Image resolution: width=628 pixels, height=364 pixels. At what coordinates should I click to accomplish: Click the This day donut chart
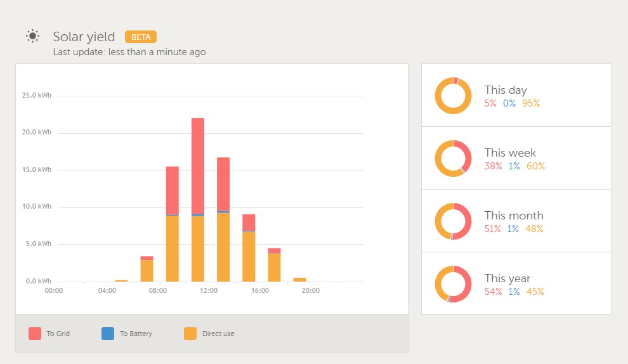click(453, 96)
